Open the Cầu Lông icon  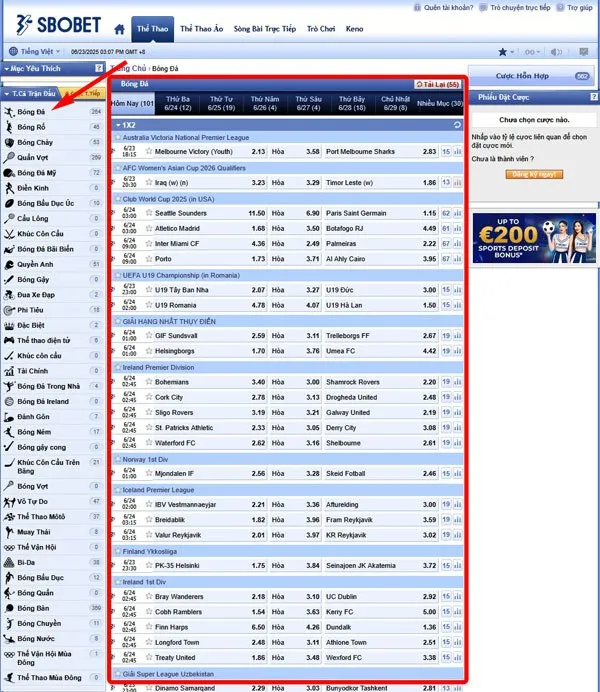pos(9,218)
